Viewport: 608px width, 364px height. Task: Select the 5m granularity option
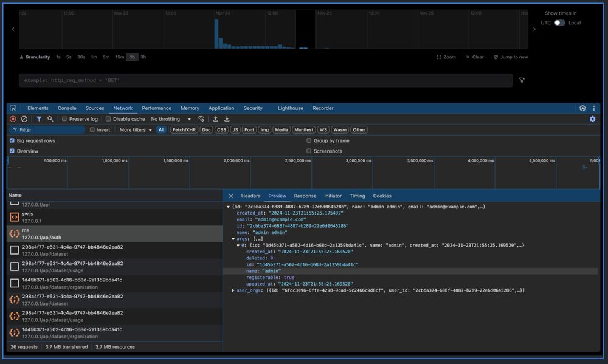coord(106,57)
